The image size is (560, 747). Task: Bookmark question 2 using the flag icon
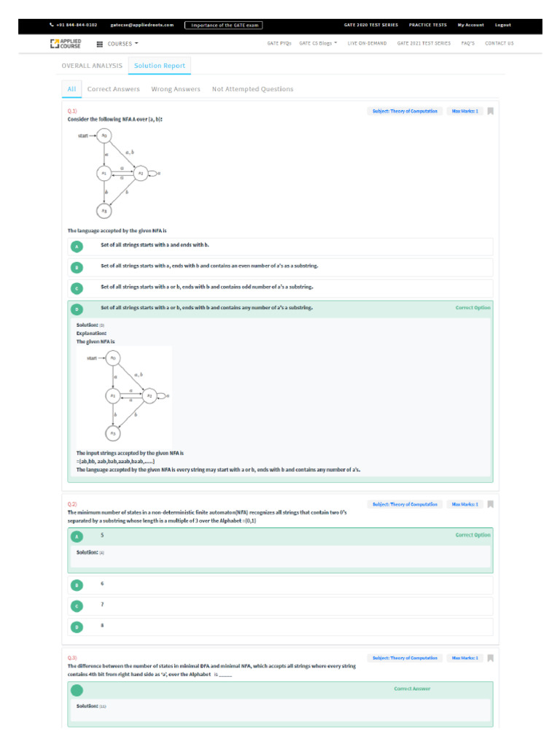pos(491,504)
